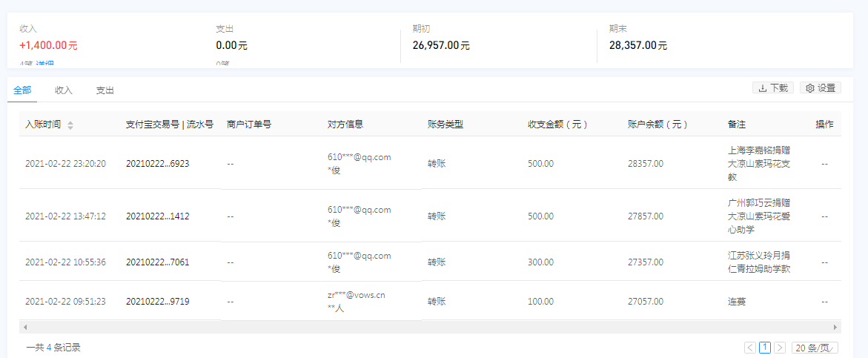Go to next page with right chevron
Viewport: 868px width, 358px height.
780,348
